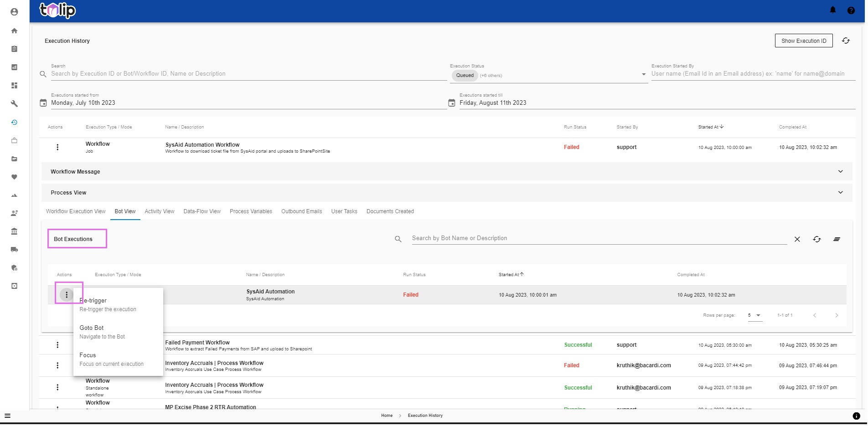Viewport: 868px width, 426px height.
Task: Open actions menu for the failed Inventory Accruals row
Action: 57,365
